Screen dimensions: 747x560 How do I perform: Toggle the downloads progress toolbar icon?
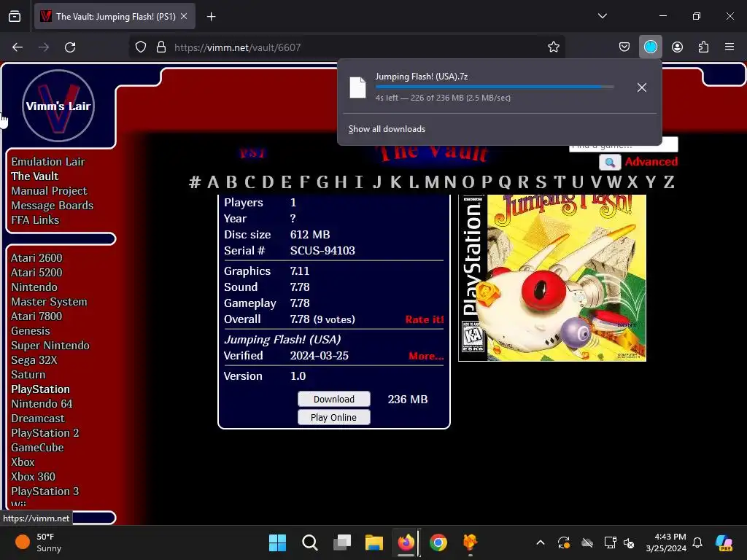(650, 47)
